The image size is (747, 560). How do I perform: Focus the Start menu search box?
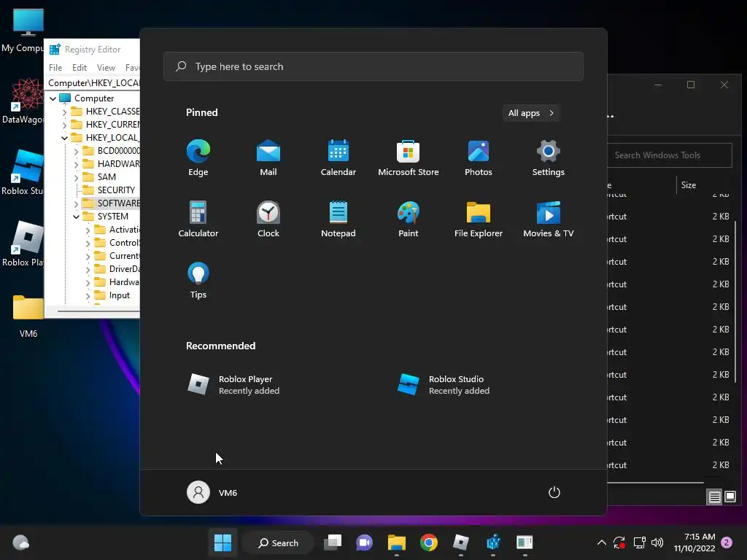373,66
